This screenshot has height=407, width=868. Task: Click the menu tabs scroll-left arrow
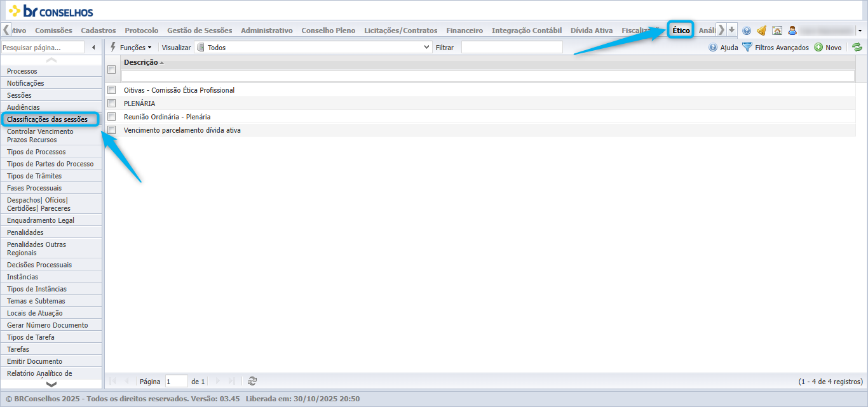point(7,30)
